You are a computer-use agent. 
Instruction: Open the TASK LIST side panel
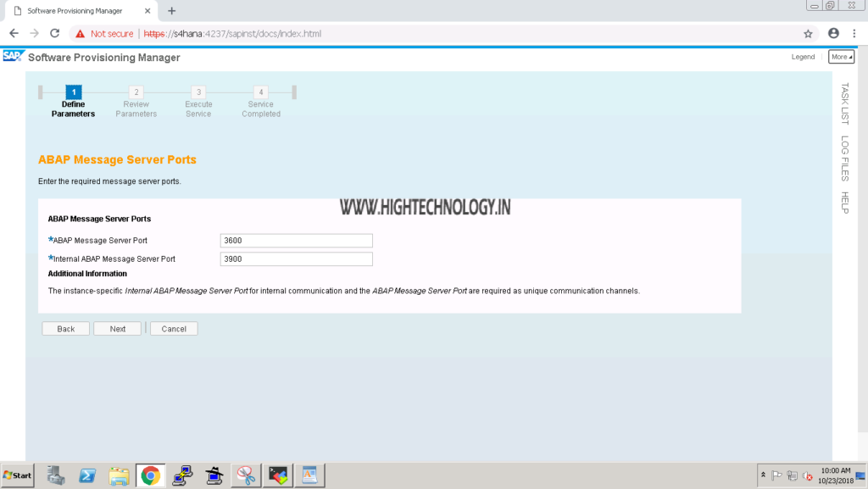pos(845,103)
